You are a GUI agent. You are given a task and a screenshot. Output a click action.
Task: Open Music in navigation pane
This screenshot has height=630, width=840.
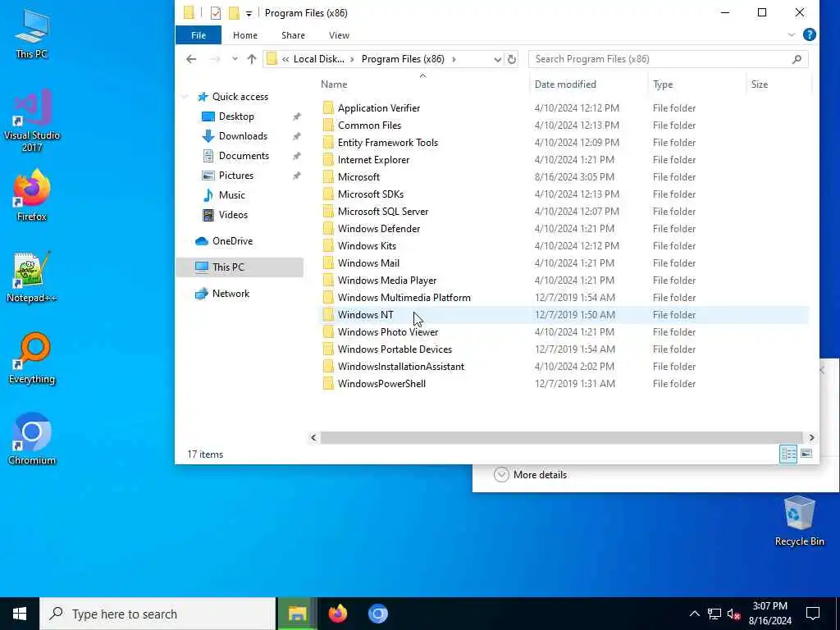[x=231, y=195]
